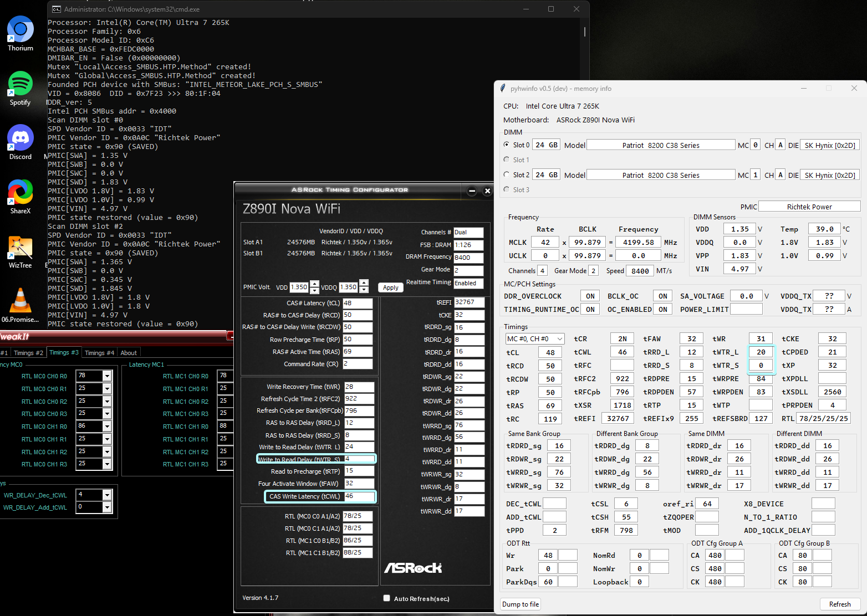Click the PMIC Richtek Power field in pyhwinfo
This screenshot has height=616, width=867.
pos(809,207)
